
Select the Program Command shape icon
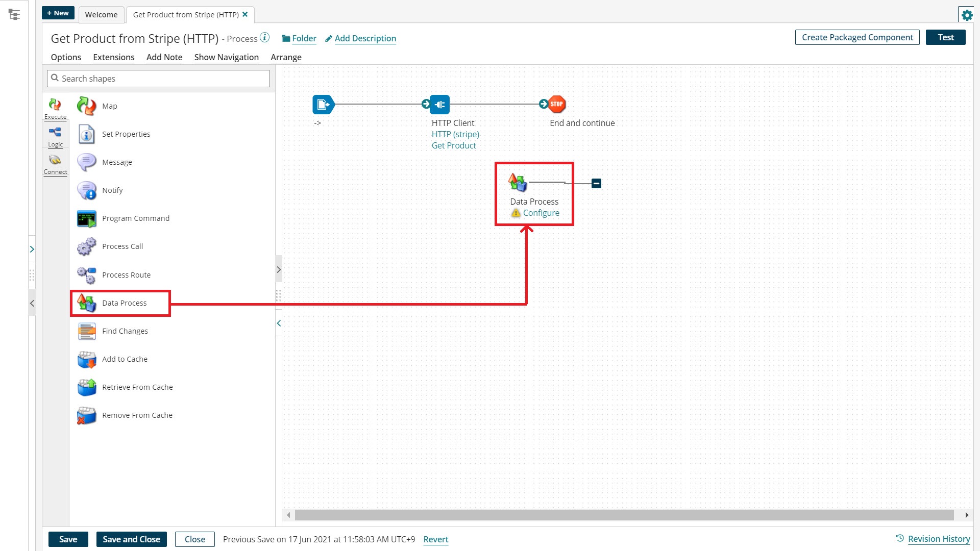(86, 218)
